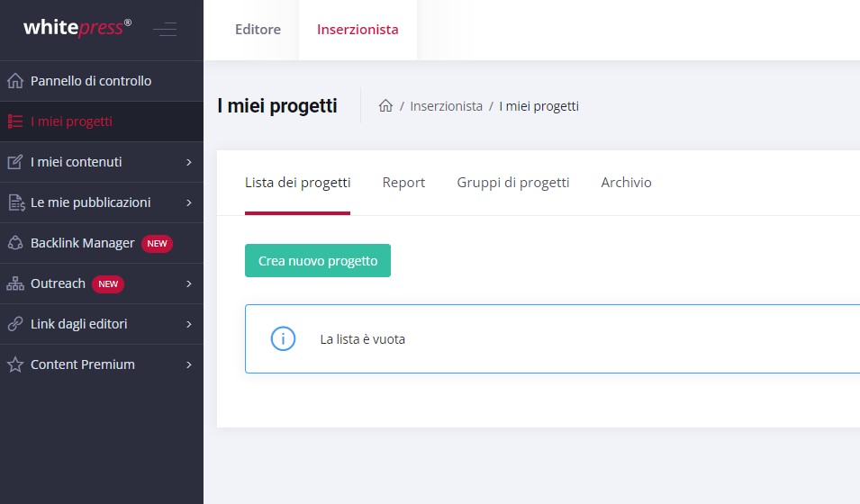Select I miei progetti in sidebar

102,121
